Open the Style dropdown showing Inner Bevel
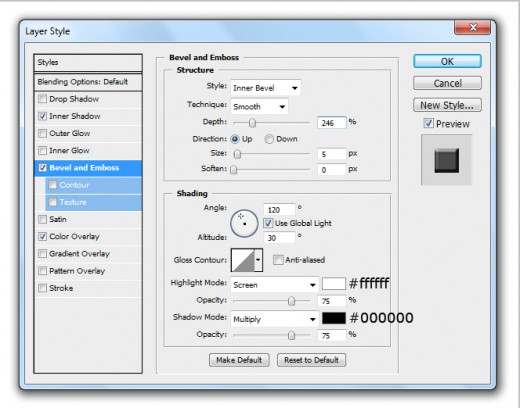520x408 pixels. coord(266,88)
